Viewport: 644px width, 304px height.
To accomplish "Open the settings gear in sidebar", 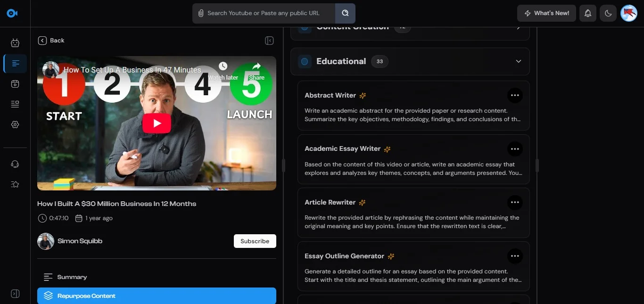I will (x=15, y=124).
